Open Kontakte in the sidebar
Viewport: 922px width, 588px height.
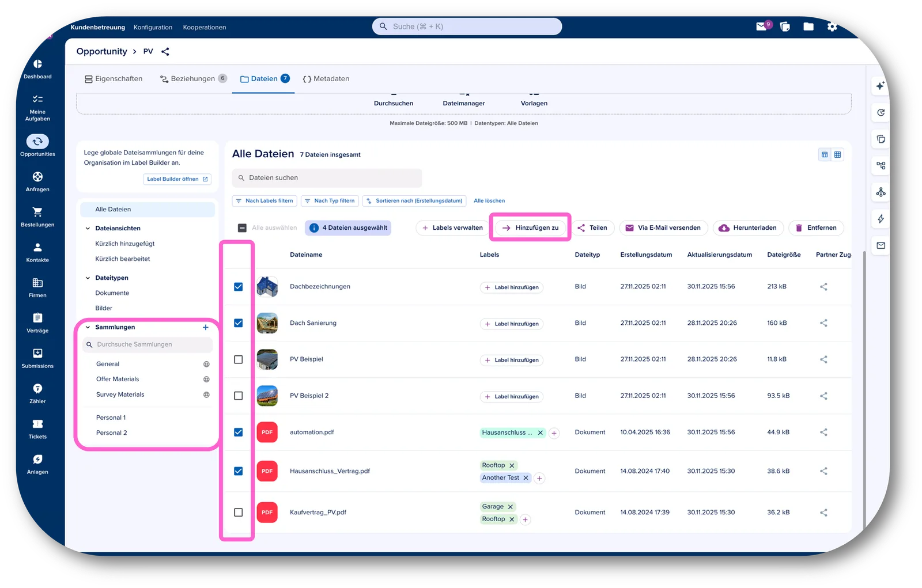(x=37, y=252)
